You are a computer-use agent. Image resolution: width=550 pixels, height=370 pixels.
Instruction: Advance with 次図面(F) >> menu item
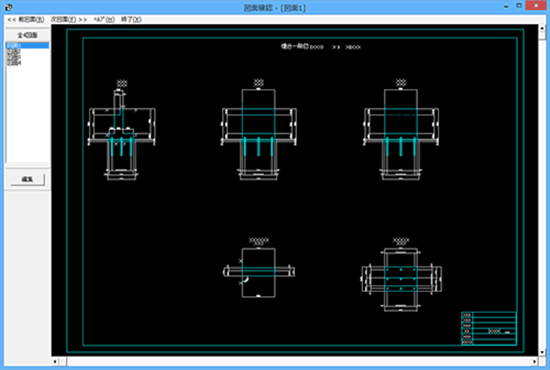(69, 19)
